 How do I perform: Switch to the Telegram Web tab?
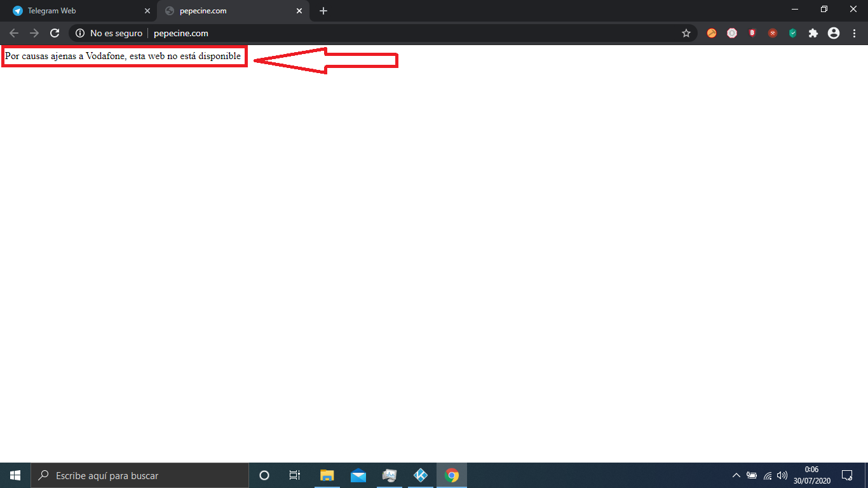(81, 11)
